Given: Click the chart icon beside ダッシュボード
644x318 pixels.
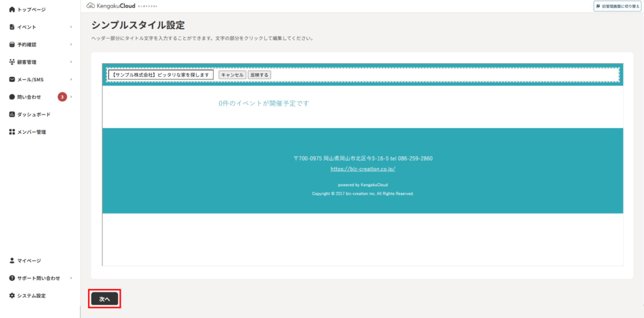Looking at the screenshot, I should [x=12, y=115].
